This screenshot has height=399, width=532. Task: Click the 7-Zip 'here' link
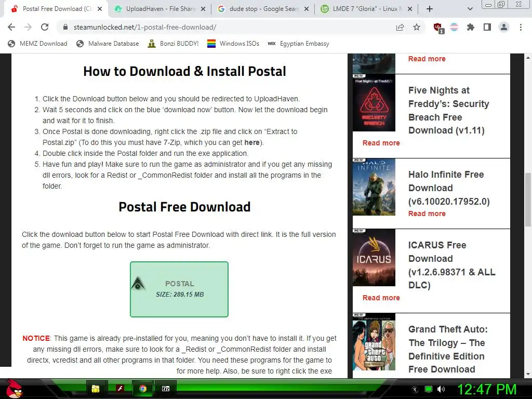click(x=252, y=142)
